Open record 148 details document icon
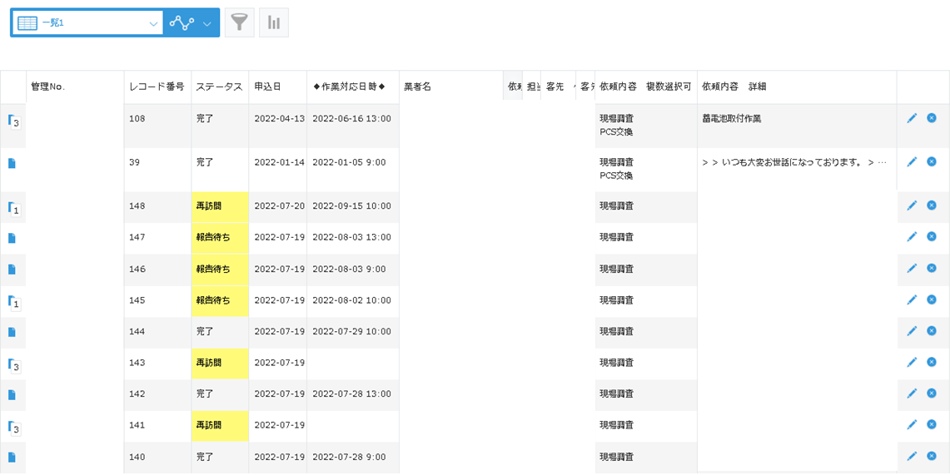The width and height of the screenshot is (950, 475). tap(12, 207)
